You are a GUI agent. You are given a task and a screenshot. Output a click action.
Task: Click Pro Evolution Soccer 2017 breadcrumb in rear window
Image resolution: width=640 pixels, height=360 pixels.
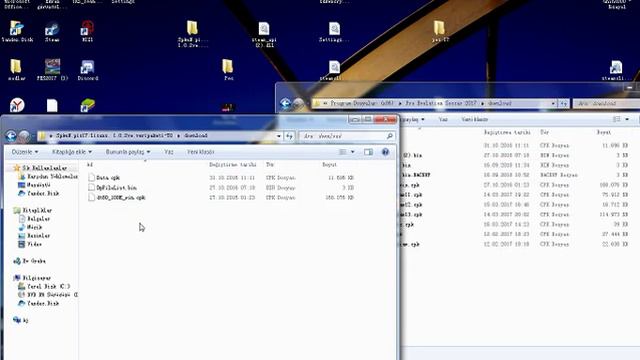coord(441,104)
